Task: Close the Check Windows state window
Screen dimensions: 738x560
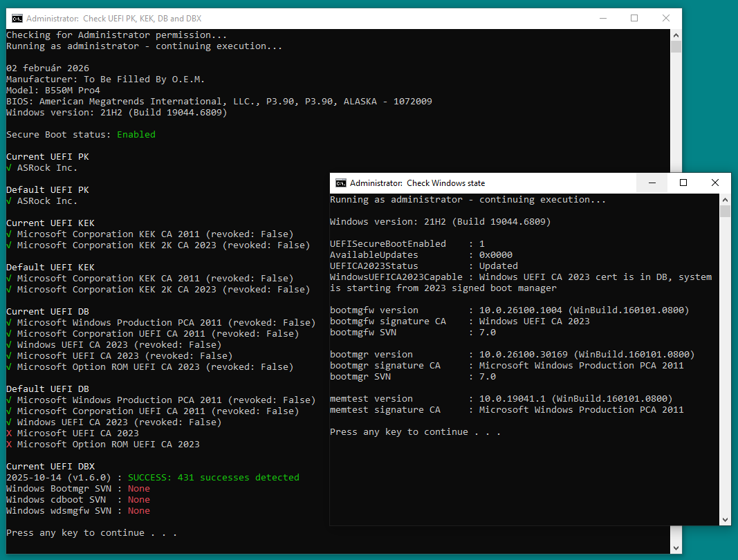Action: click(x=714, y=183)
